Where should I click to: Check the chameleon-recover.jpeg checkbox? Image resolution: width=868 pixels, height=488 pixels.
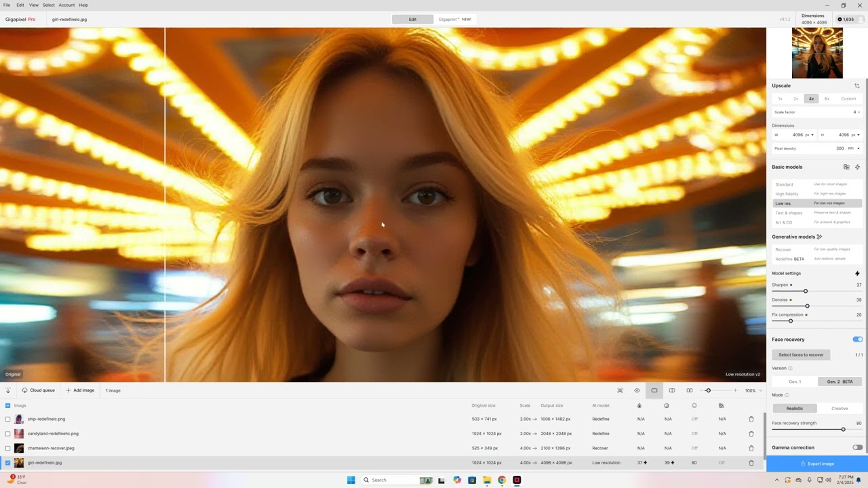pyautogui.click(x=8, y=448)
